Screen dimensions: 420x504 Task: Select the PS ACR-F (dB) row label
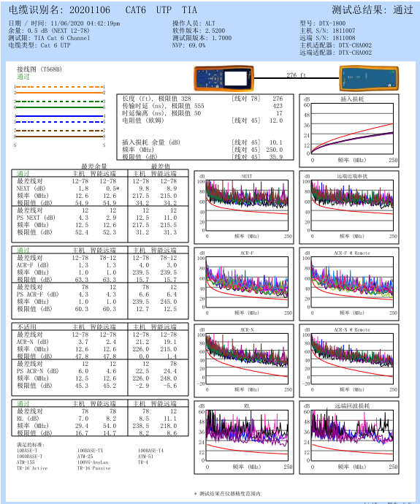click(x=37, y=294)
